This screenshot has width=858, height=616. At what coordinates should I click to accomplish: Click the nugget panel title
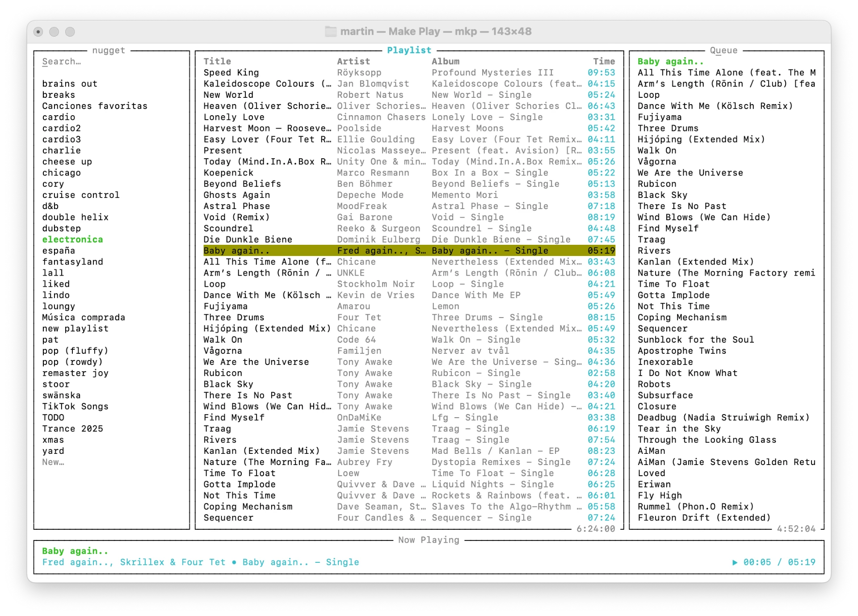pos(109,50)
